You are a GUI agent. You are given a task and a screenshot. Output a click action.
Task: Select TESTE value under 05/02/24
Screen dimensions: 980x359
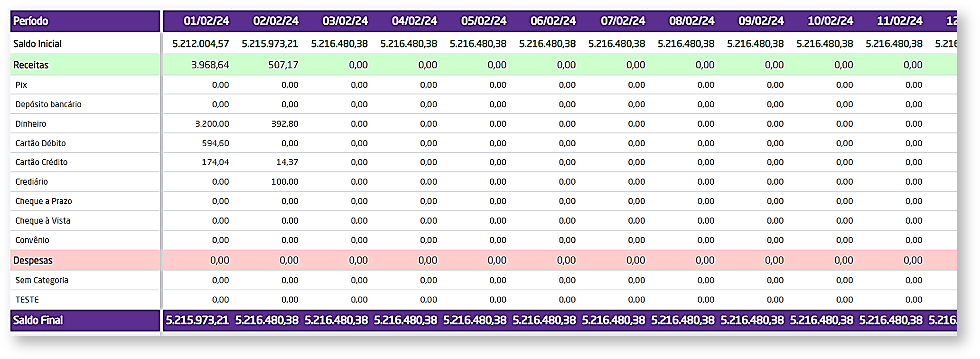498,300
